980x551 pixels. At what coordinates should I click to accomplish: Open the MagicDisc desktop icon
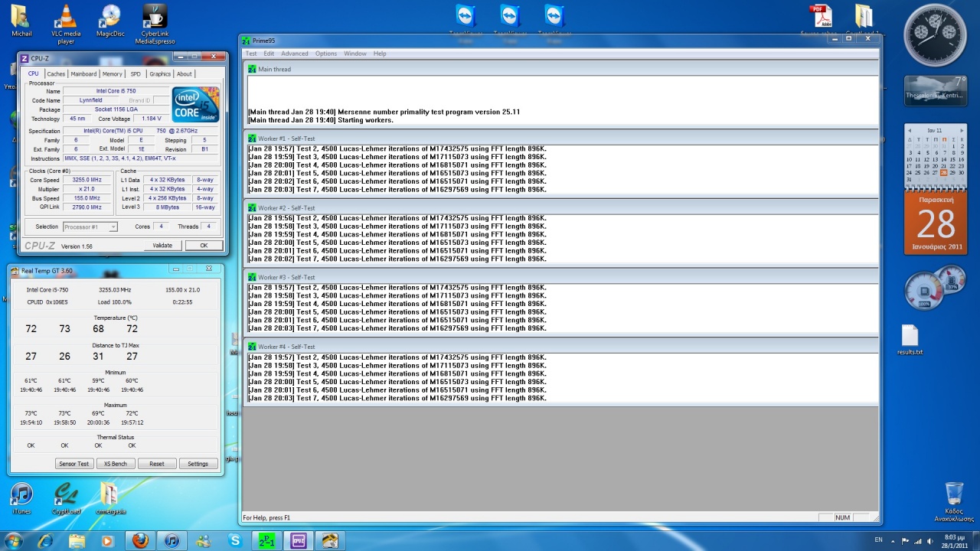(110, 21)
